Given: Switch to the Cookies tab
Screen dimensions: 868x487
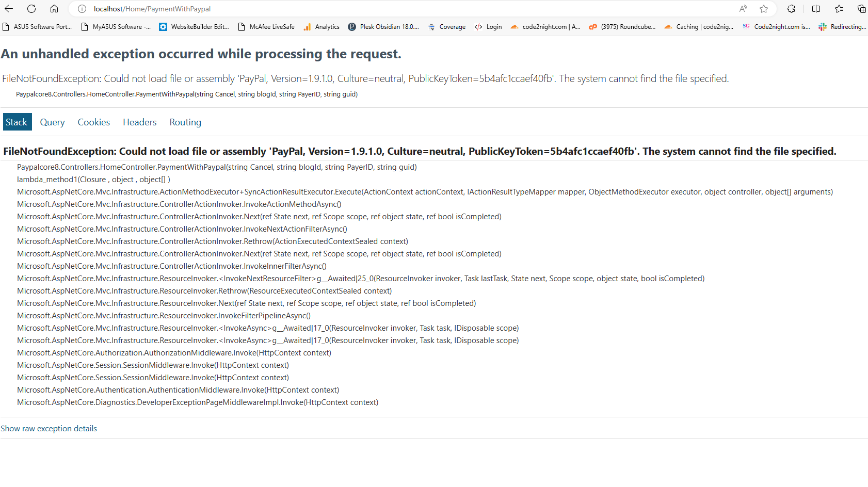Looking at the screenshot, I should [x=94, y=122].
